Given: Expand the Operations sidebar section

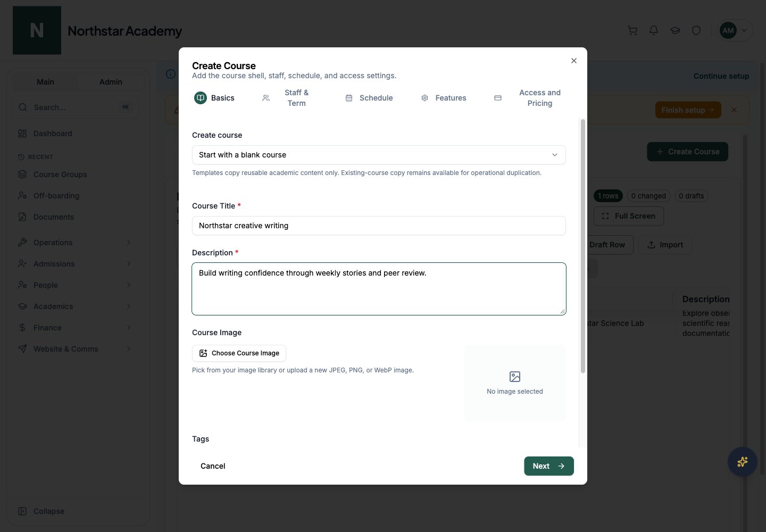Looking at the screenshot, I should pos(75,243).
